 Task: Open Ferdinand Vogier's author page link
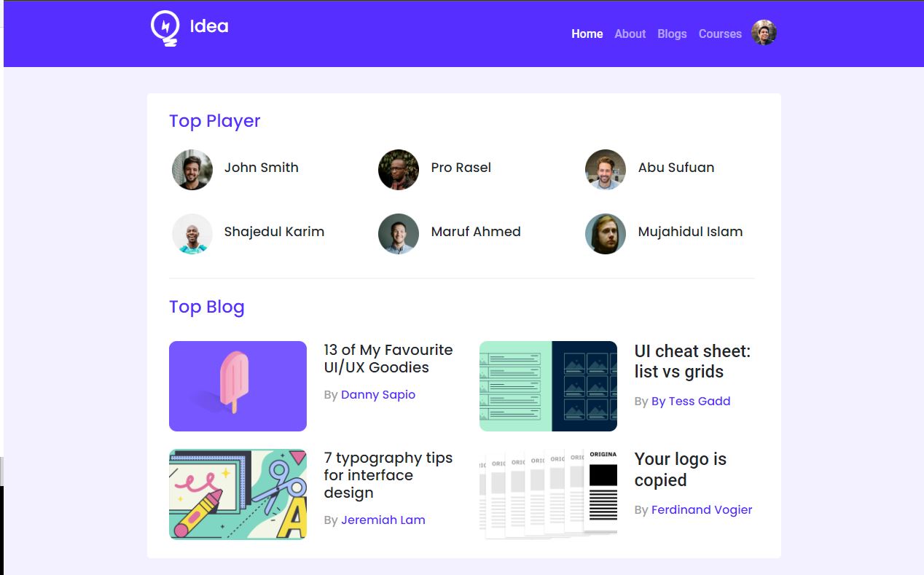point(701,509)
